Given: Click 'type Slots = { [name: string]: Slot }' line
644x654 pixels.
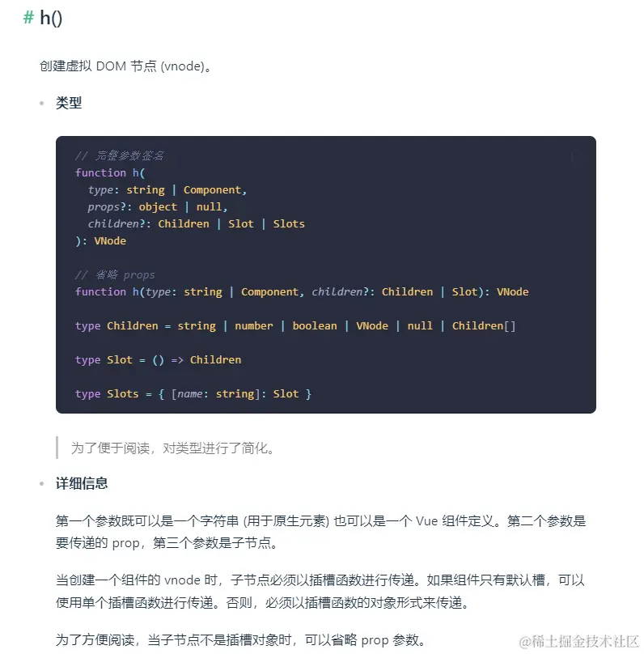Looking at the screenshot, I should point(193,393).
